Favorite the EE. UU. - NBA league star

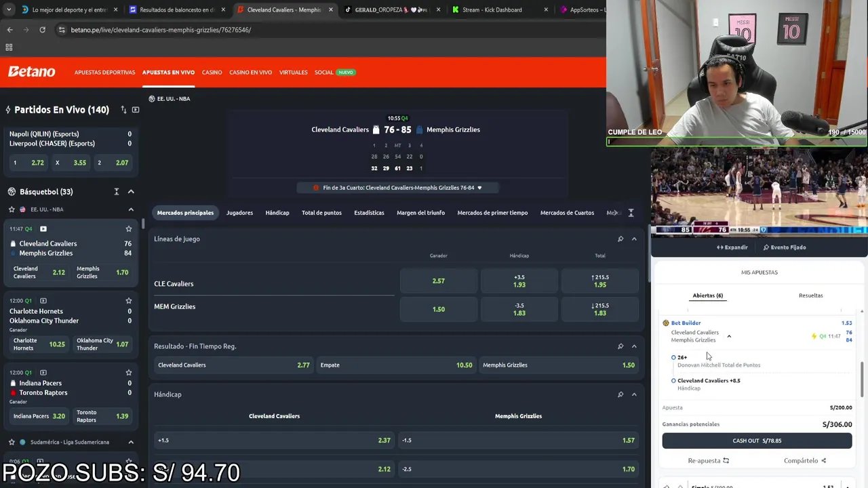click(12, 209)
